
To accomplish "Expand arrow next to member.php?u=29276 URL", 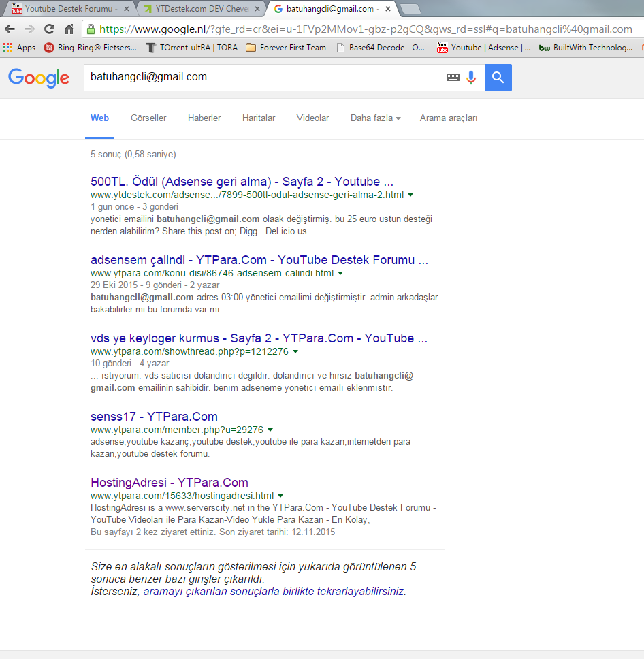I will click(x=270, y=430).
